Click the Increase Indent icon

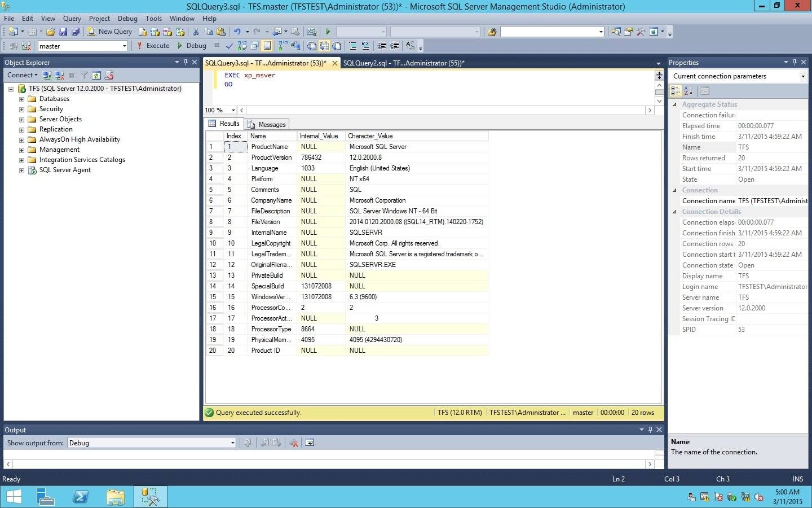[x=395, y=46]
